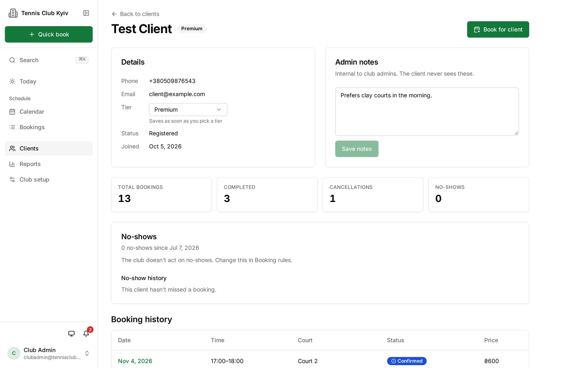Click the Cancellations stat card

(373, 195)
